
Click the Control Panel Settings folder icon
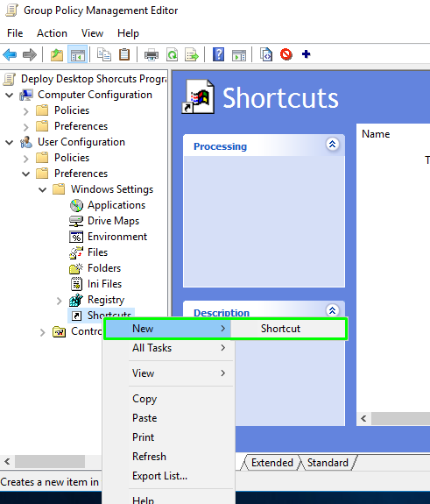point(59,331)
